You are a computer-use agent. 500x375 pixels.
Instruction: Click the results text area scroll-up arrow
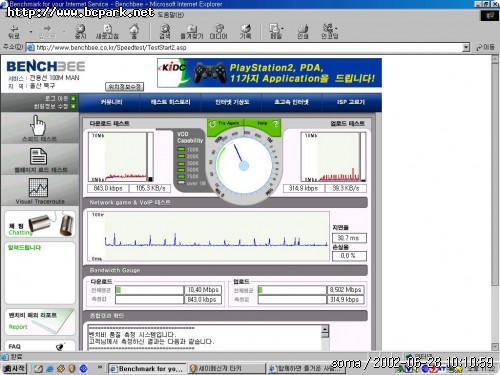[x=325, y=330]
